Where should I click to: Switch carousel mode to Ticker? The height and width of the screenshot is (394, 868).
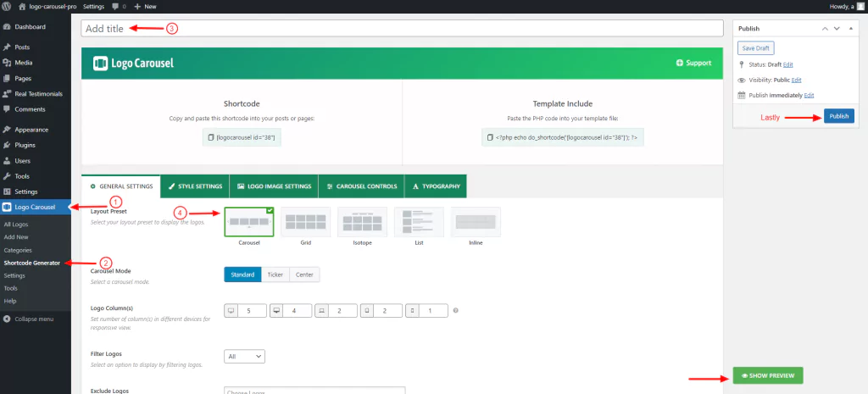tap(275, 275)
